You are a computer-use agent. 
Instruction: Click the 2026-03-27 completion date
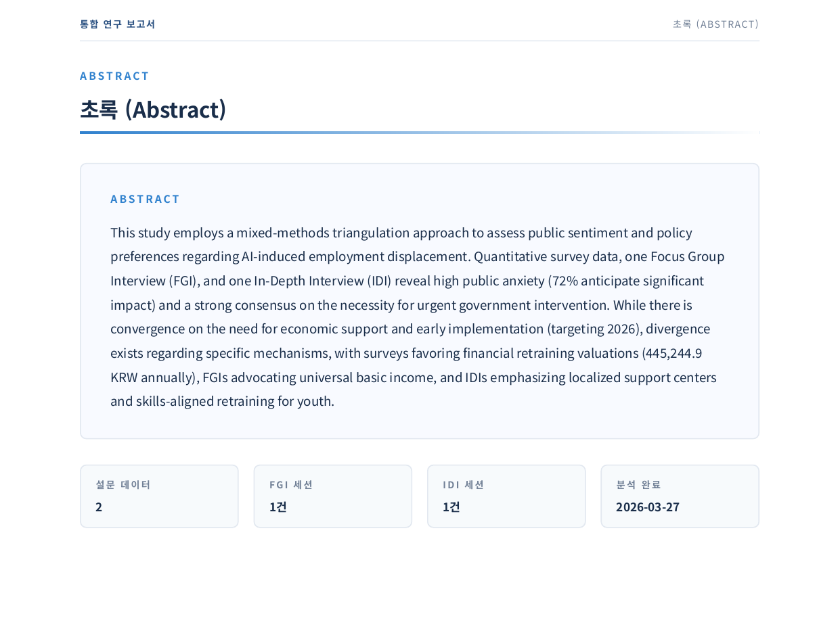(648, 507)
